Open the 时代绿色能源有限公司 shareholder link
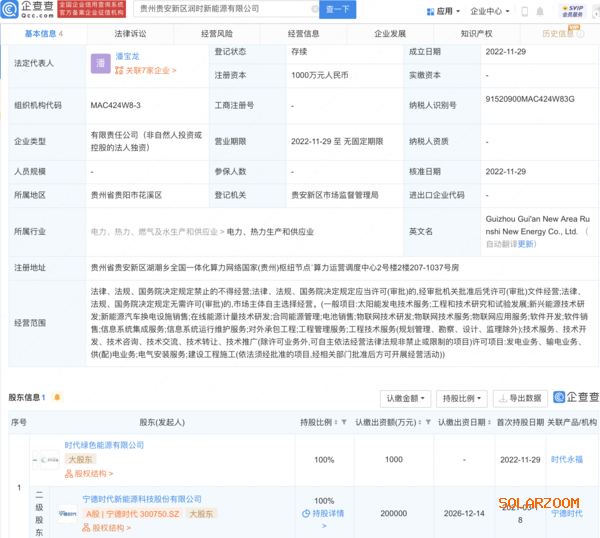The width and height of the screenshot is (600, 538). pos(104,445)
